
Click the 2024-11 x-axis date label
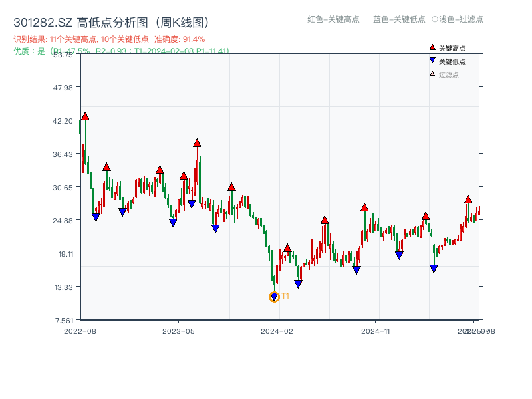(x=375, y=331)
